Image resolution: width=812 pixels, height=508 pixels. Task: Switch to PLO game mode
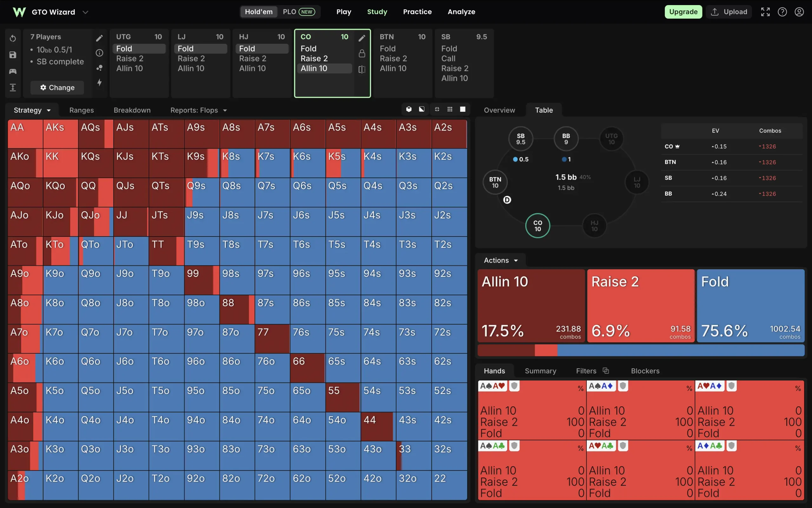point(298,12)
